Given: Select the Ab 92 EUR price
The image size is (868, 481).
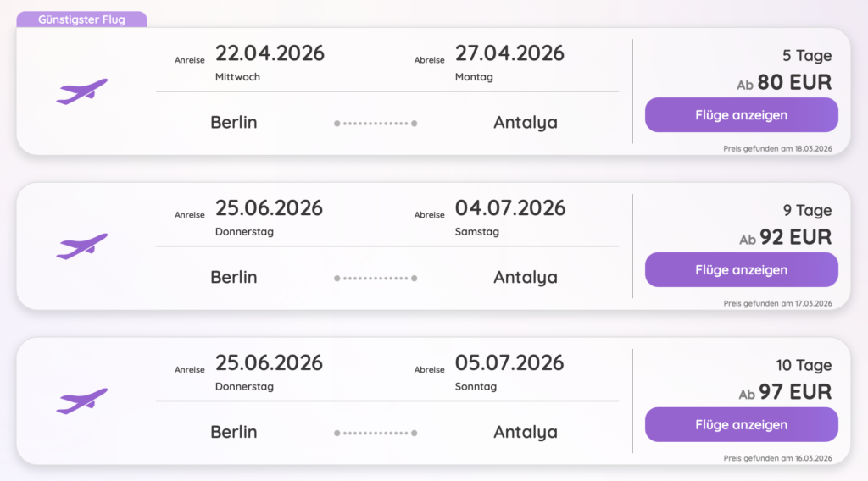Looking at the screenshot, I should 784,238.
